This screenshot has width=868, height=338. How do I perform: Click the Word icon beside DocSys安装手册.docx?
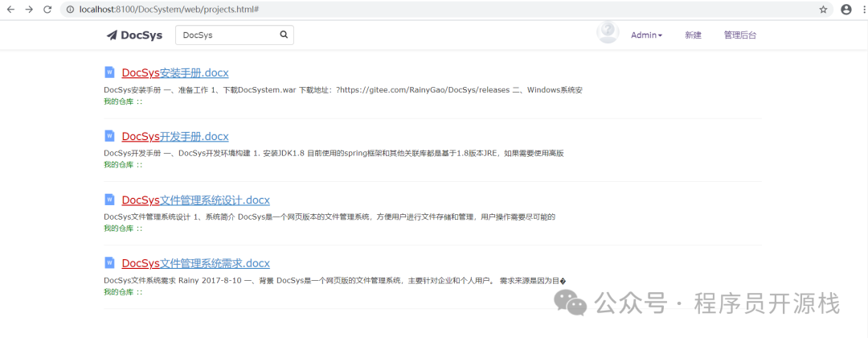[110, 72]
